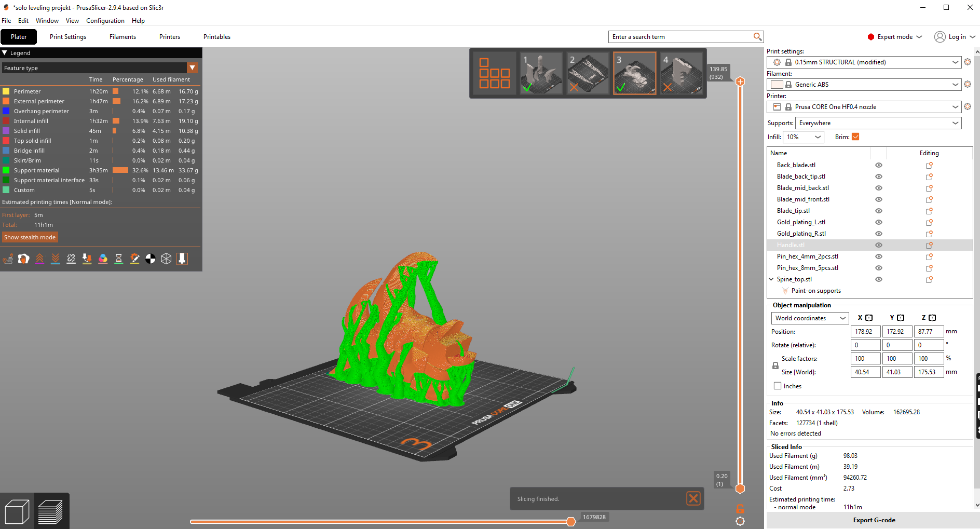Hide Blade_back_tip.stl with its eye icon
The image size is (980, 529).
pyautogui.click(x=879, y=177)
